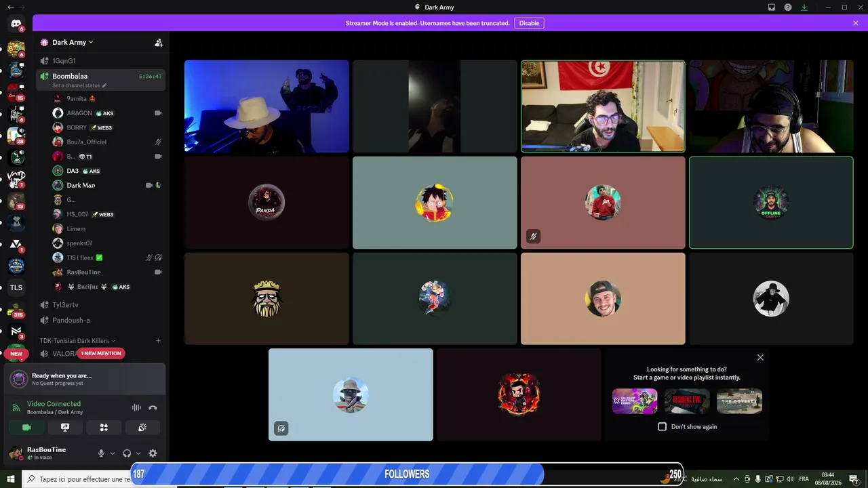Viewport: 868px width, 488px height.
Task: Select spenks07 in the voice member list
Action: click(x=108, y=243)
